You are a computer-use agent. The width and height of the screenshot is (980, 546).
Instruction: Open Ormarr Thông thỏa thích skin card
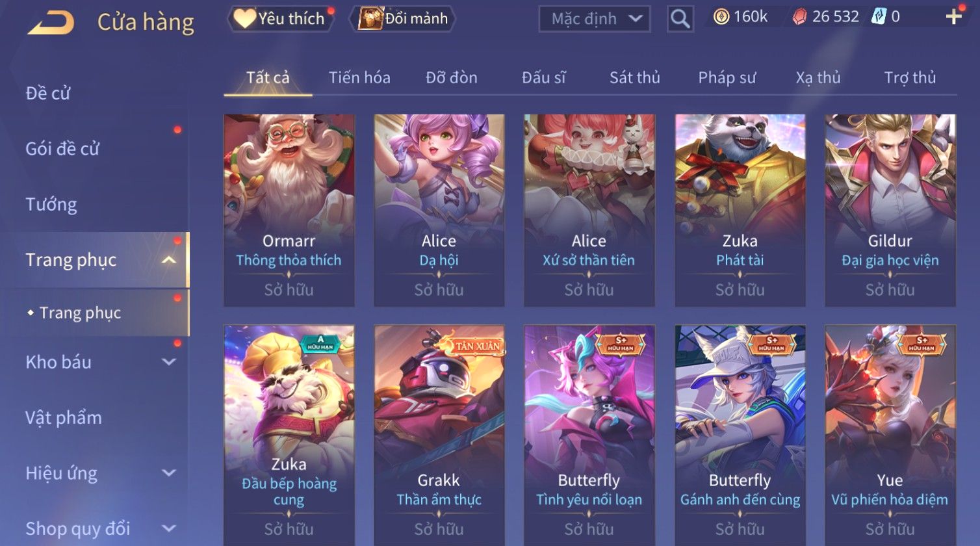[289, 210]
